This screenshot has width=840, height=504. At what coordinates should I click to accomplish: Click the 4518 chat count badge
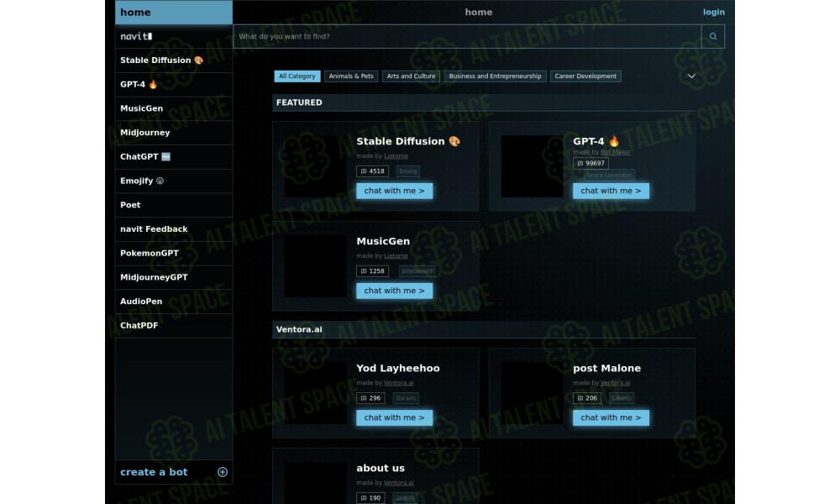point(372,171)
